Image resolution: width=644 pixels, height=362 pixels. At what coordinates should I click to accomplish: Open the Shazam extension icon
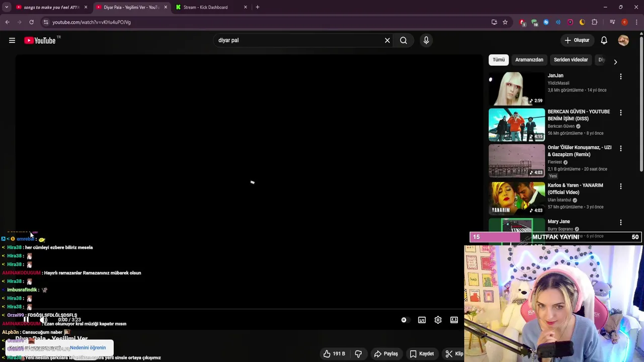[546, 22]
